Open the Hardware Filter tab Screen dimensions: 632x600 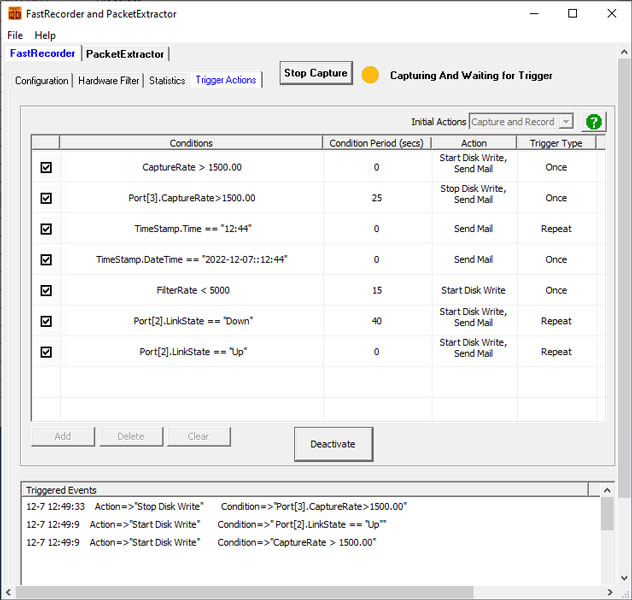pos(108,81)
